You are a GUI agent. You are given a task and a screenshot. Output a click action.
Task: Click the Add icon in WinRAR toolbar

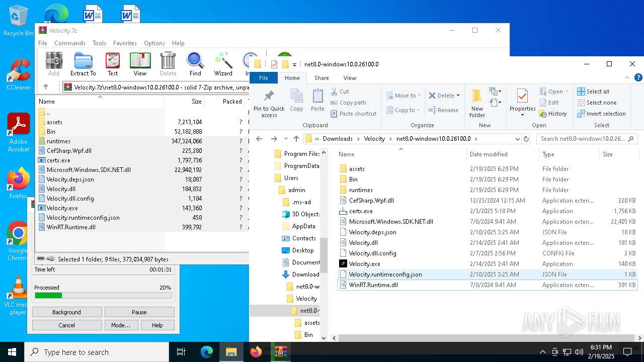[54, 64]
